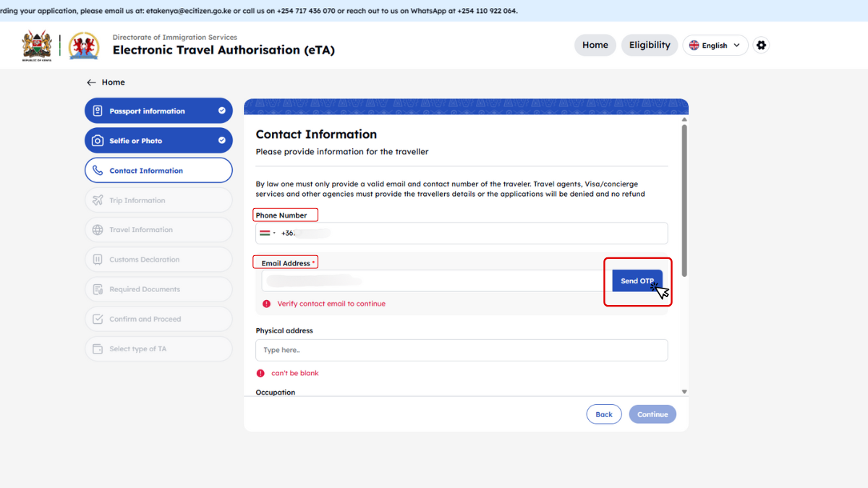Open the phone country code flag dropdown
The width and height of the screenshot is (868, 488).
[268, 233]
